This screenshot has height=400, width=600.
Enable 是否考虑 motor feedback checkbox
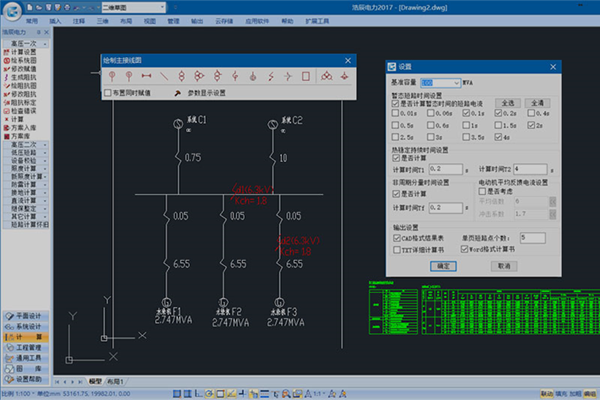[x=483, y=191]
